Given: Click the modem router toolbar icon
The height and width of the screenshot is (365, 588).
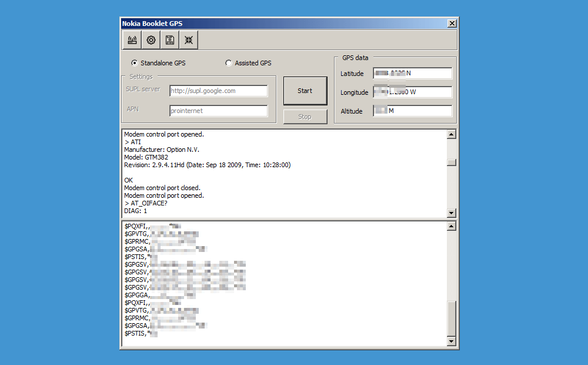Looking at the screenshot, I should tap(132, 40).
